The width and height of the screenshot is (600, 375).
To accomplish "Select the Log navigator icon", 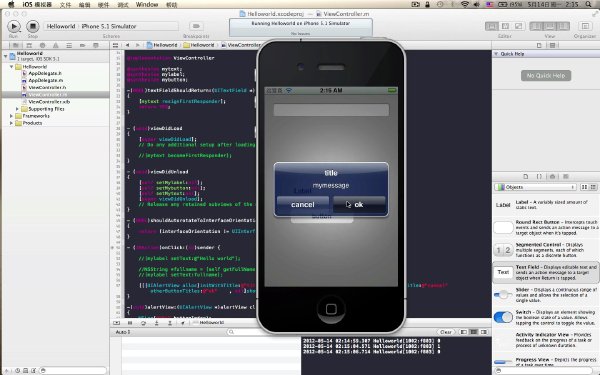I will pos(96,45).
